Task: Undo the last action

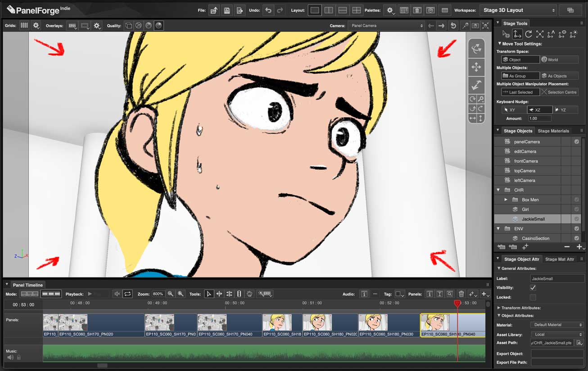Action: (x=268, y=10)
